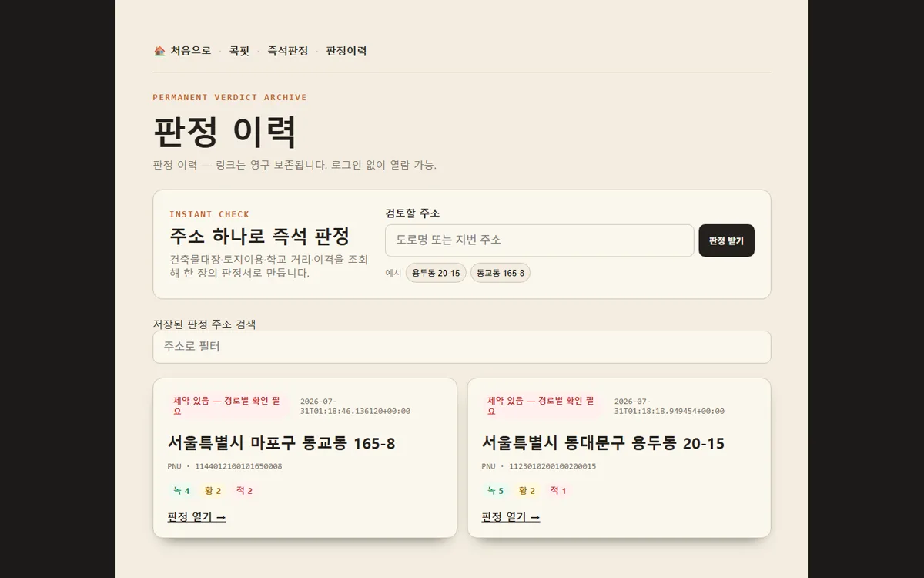Select example chip 동교동 165-8
The height and width of the screenshot is (578, 924).
[500, 273]
